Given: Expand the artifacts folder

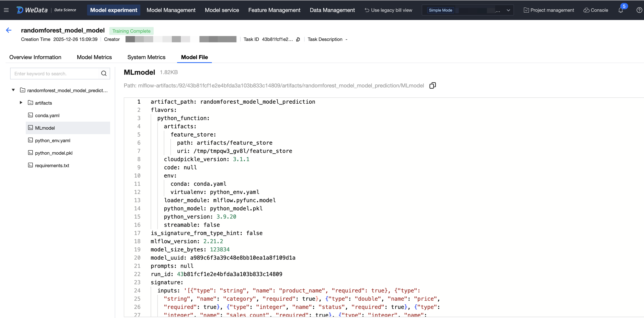Looking at the screenshot, I should coord(21,103).
